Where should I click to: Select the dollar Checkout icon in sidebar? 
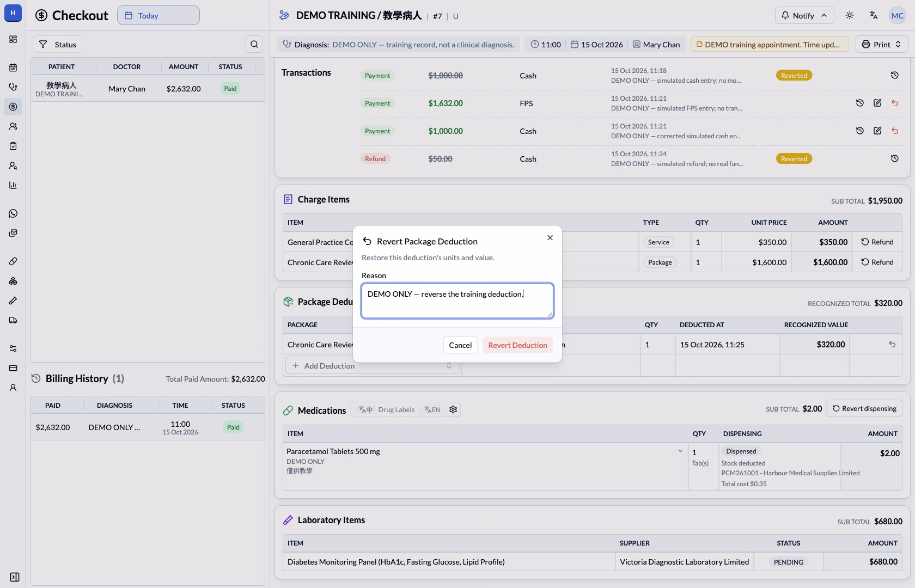[13, 107]
